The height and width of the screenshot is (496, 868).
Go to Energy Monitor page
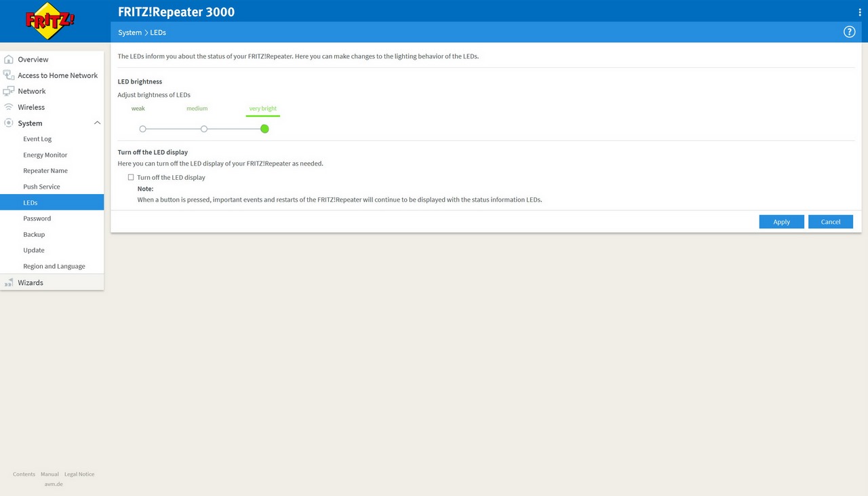click(52, 155)
